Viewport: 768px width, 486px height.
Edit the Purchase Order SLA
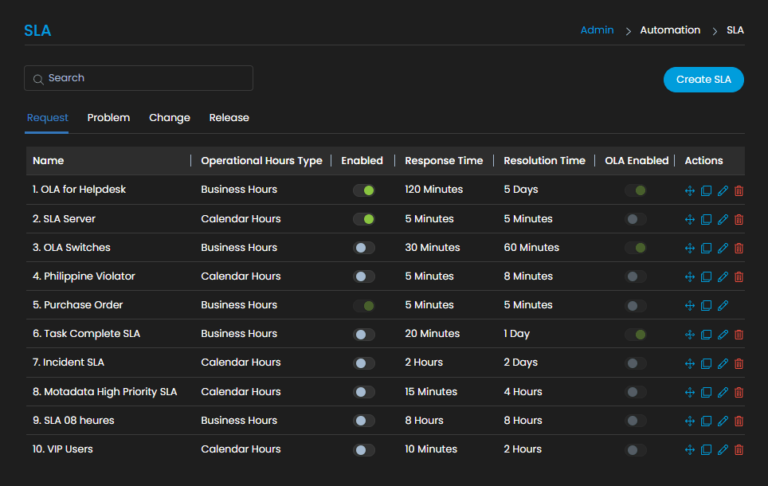tap(722, 306)
